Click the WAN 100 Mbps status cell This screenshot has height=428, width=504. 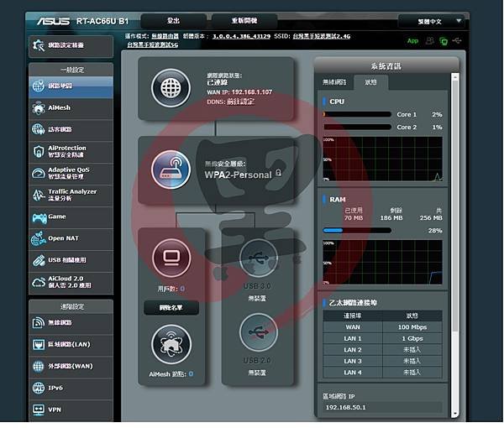click(412, 327)
